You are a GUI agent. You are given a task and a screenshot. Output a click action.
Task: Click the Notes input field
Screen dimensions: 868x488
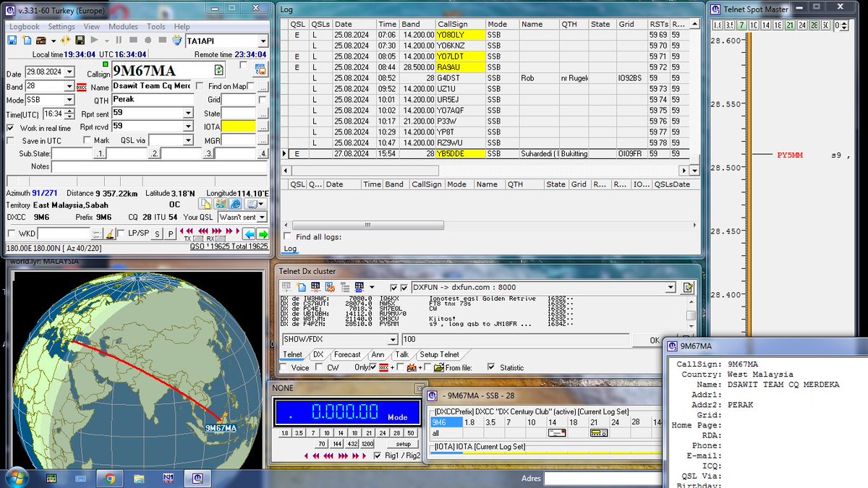159,166
